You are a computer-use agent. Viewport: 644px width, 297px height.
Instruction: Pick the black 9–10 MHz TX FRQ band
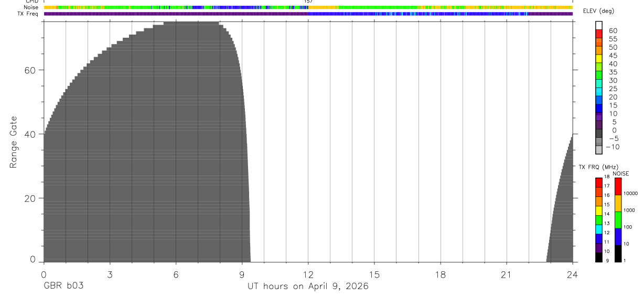point(598,257)
